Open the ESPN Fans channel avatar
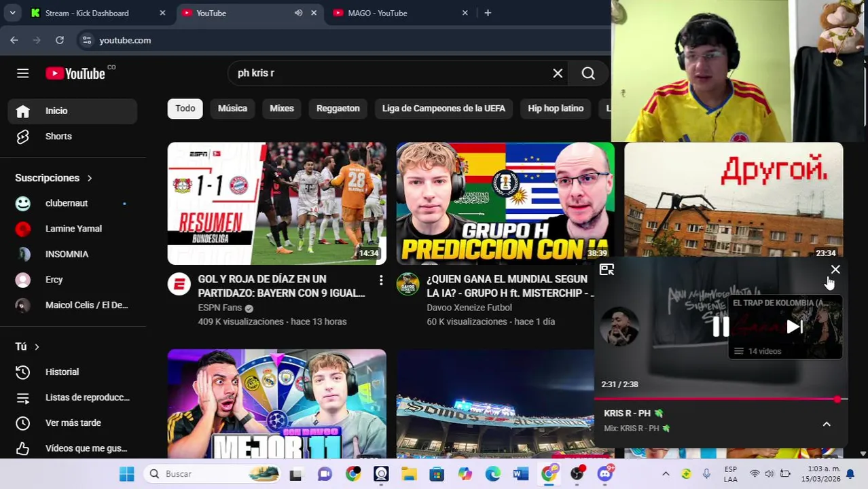The height and width of the screenshot is (489, 868). (x=179, y=284)
